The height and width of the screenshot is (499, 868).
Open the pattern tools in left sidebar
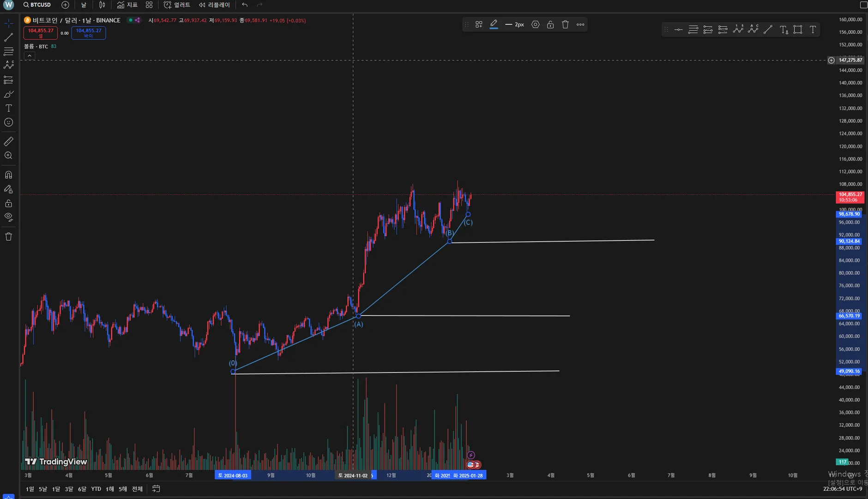coord(8,66)
